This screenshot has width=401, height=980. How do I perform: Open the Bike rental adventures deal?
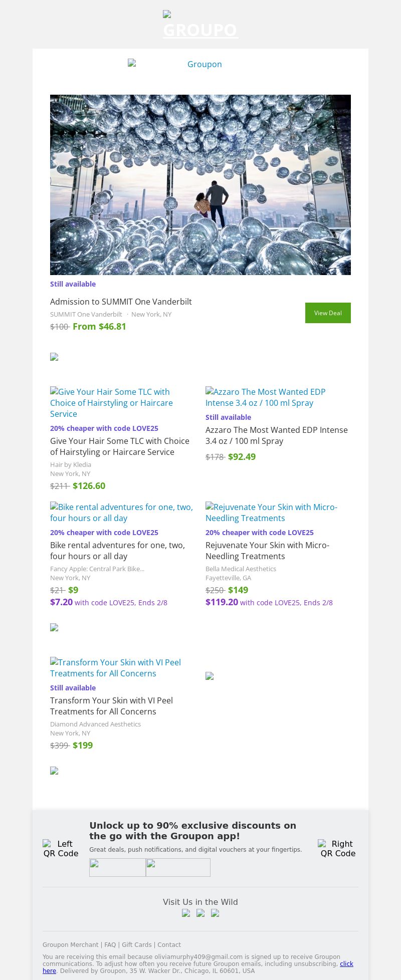pyautogui.click(x=117, y=551)
